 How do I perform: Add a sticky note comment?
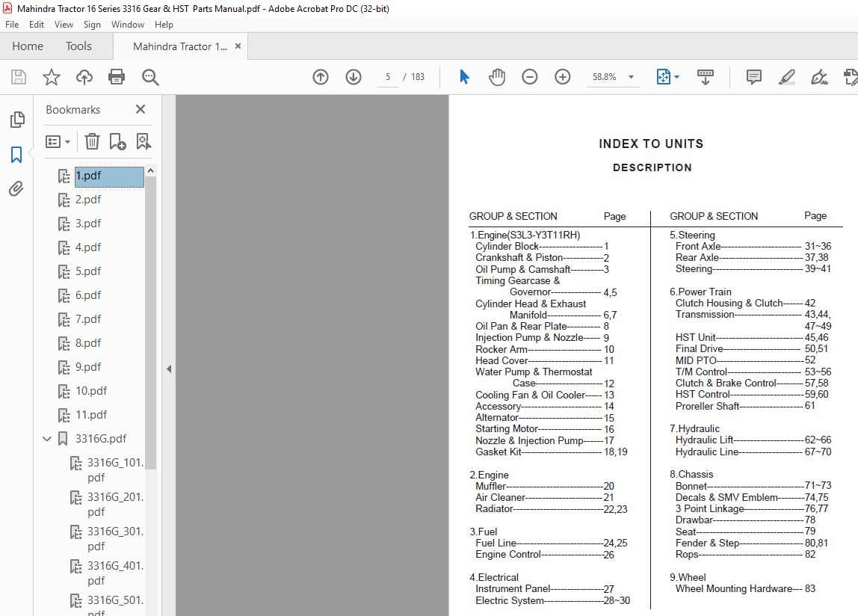754,77
